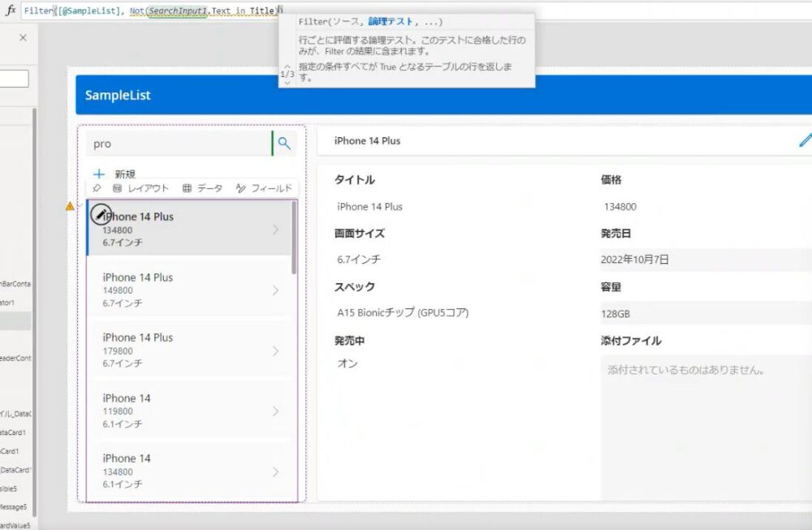The height and width of the screenshot is (530, 812).
Task: Click the blue edit pencil in detail header
Action: coord(805,140)
